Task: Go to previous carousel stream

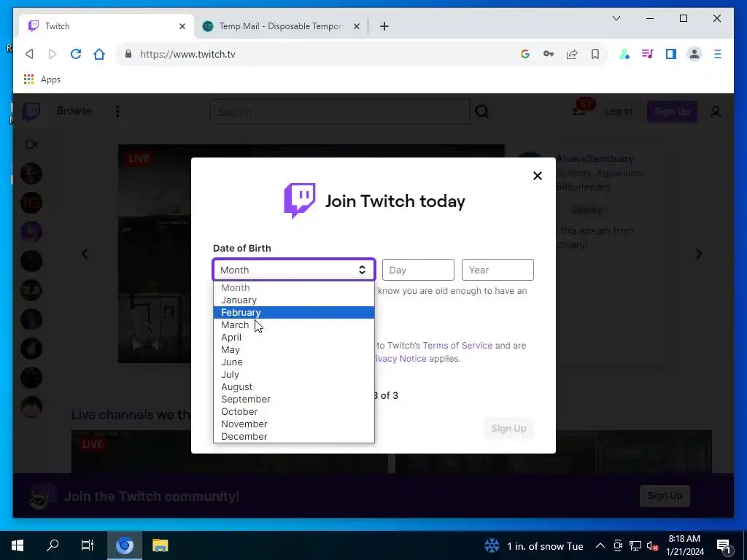Action: pos(85,254)
